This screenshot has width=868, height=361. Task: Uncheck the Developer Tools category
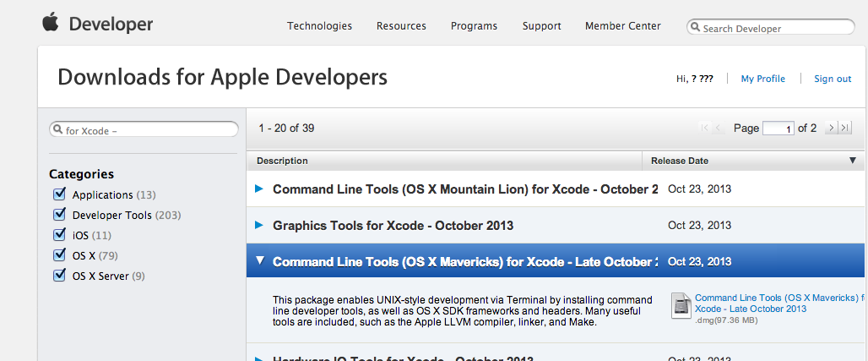click(59, 215)
